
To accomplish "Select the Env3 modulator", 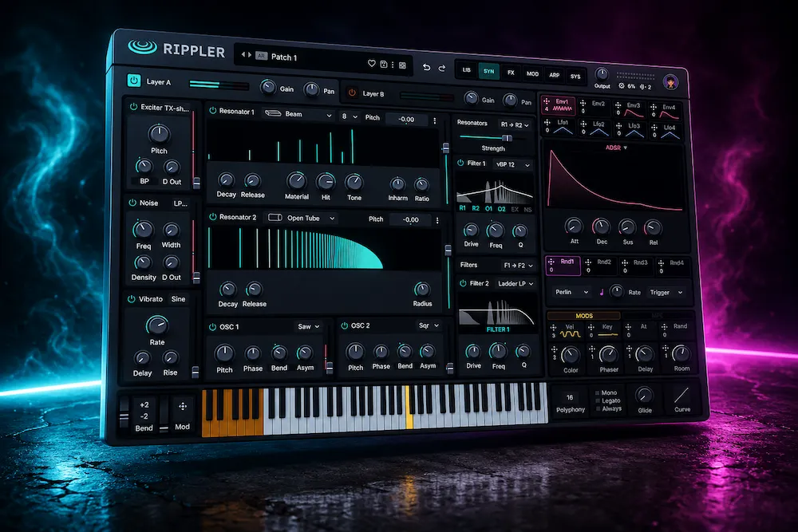I will (x=631, y=109).
